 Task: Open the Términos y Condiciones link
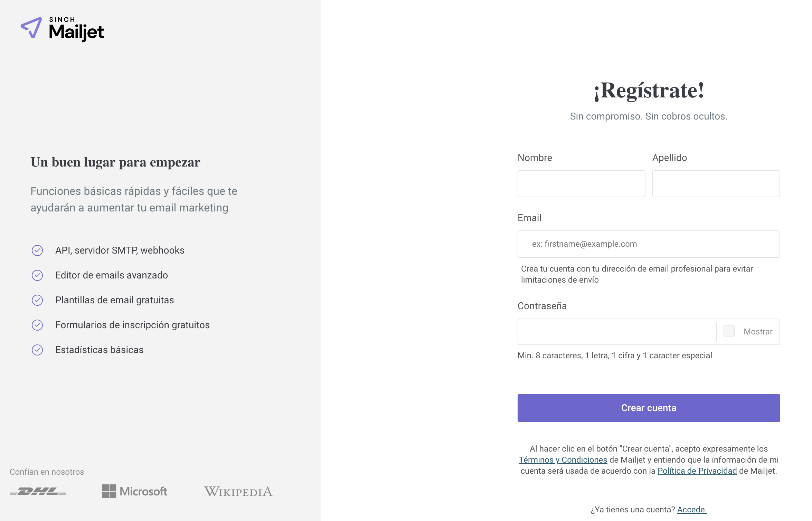(563, 460)
